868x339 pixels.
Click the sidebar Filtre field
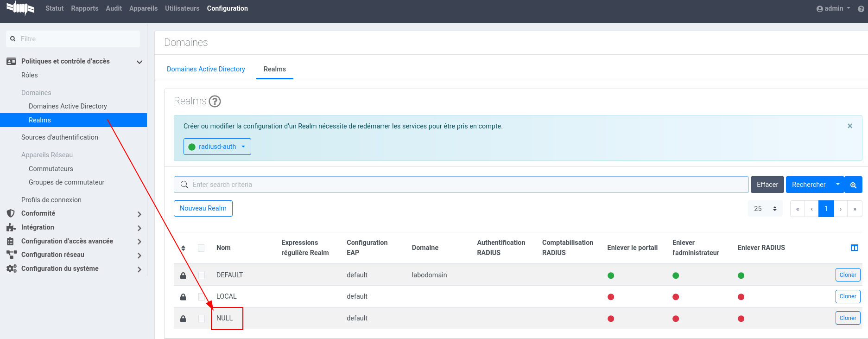point(73,39)
